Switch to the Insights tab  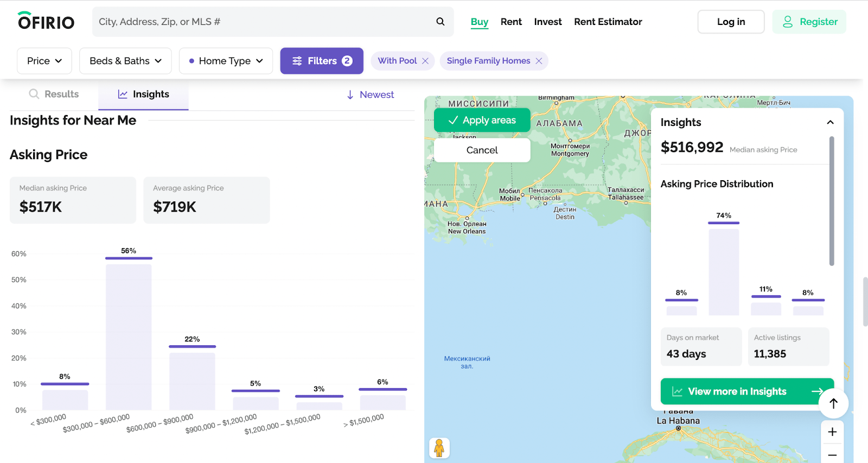[x=143, y=94]
